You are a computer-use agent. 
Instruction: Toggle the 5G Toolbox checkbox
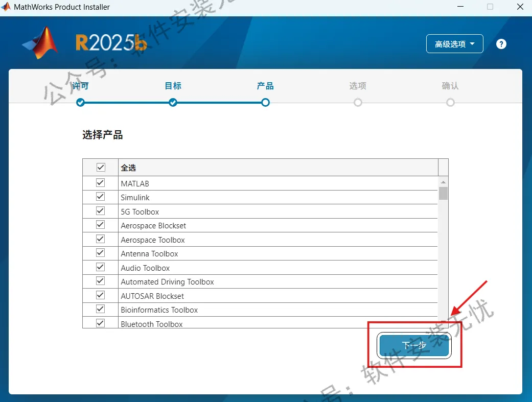101,211
